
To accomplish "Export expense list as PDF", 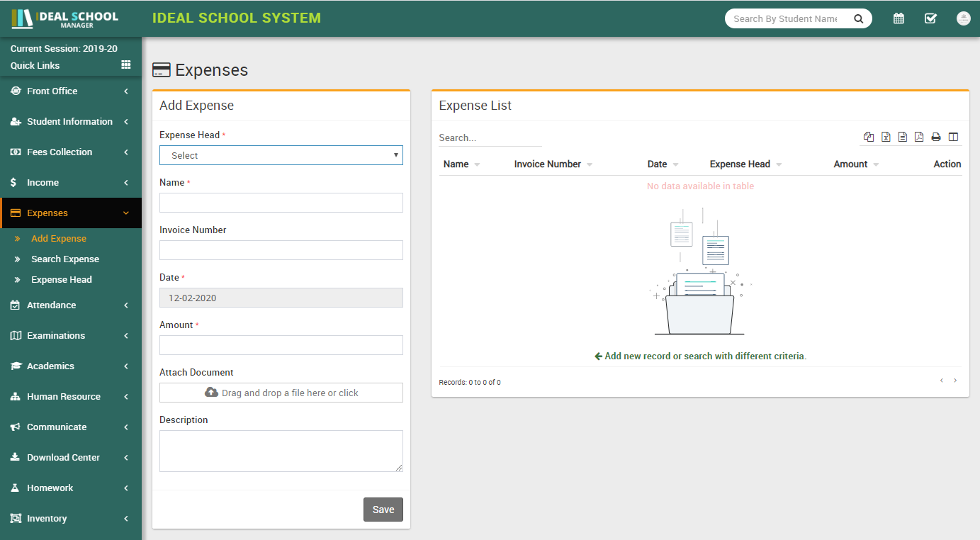I will tap(919, 137).
